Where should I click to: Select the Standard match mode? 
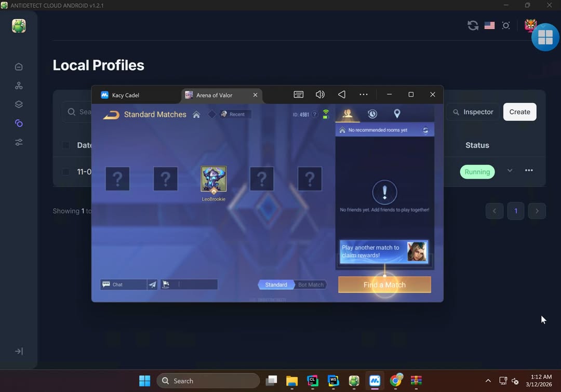[276, 285]
